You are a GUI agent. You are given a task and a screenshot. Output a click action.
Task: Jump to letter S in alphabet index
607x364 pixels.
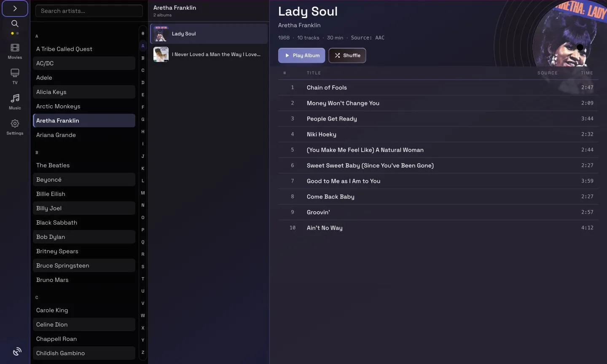(x=143, y=267)
